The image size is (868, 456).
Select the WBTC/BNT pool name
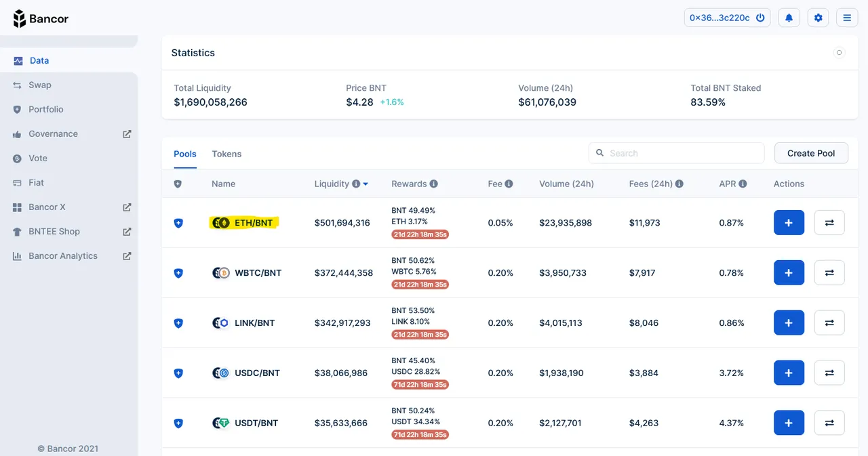(258, 273)
